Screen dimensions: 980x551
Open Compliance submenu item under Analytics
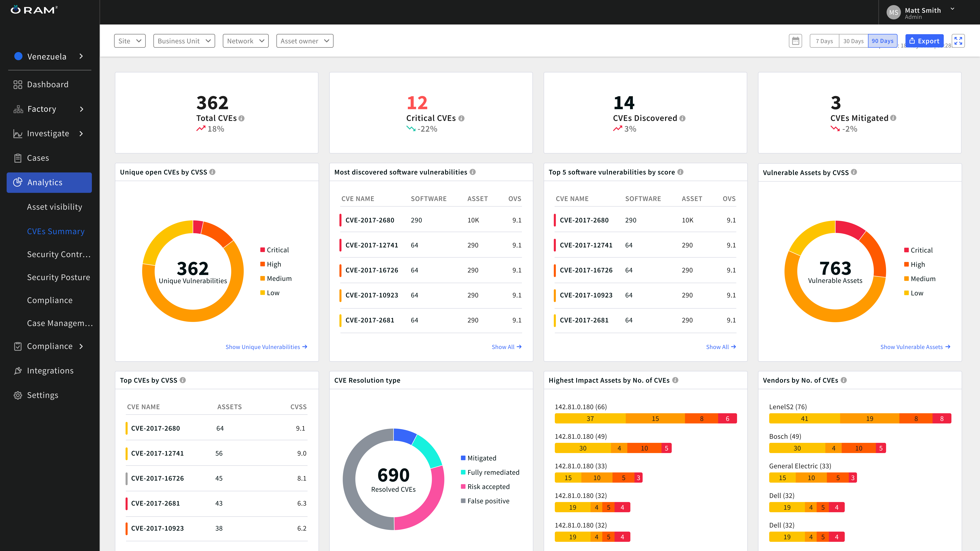pos(50,300)
